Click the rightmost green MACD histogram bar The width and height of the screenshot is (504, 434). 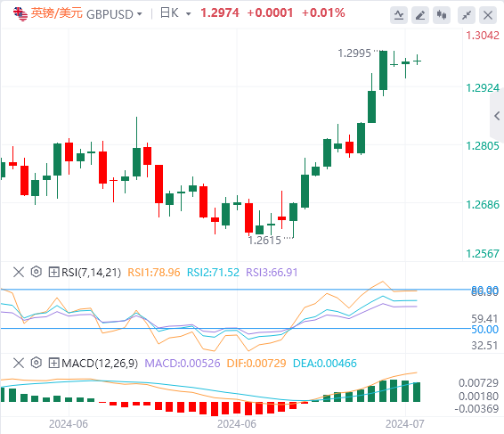click(x=417, y=392)
